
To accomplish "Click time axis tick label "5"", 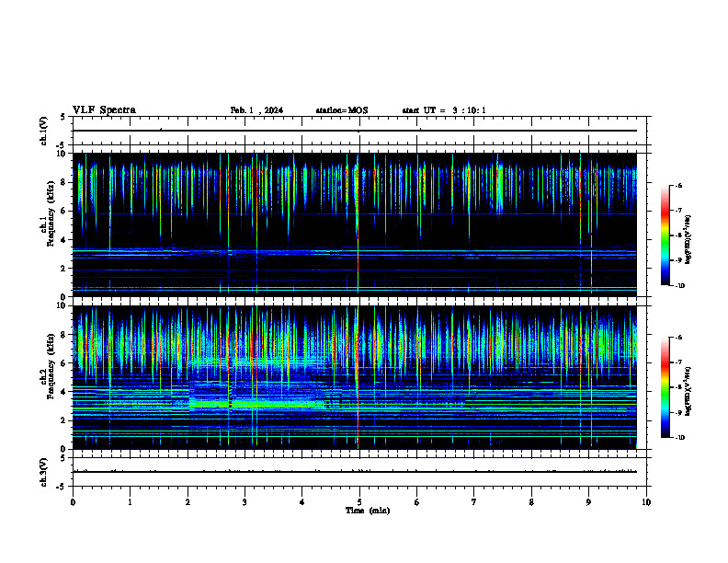I will coord(359,502).
